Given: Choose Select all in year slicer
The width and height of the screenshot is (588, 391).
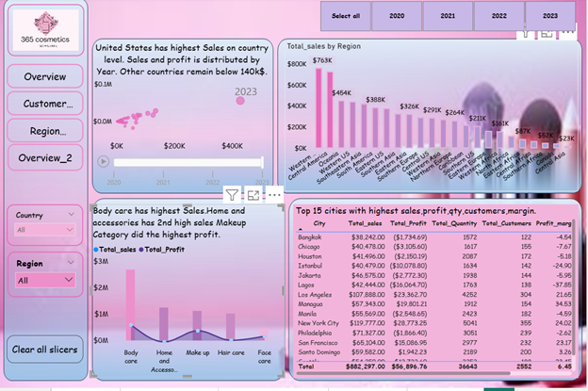Looking at the screenshot, I should 346,16.
